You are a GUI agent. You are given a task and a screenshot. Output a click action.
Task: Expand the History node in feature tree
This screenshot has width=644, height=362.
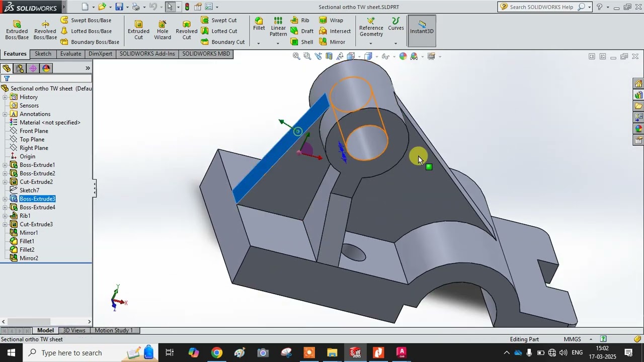[x=5, y=97]
